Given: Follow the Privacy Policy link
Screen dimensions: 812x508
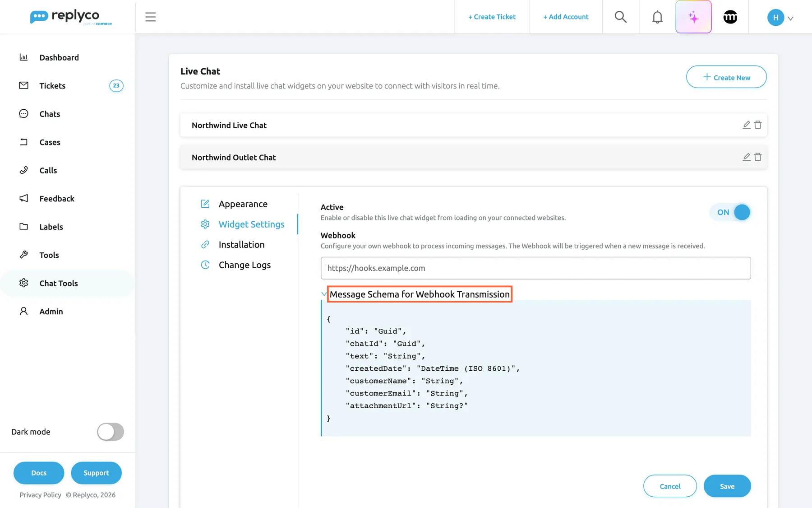Looking at the screenshot, I should pos(40,495).
